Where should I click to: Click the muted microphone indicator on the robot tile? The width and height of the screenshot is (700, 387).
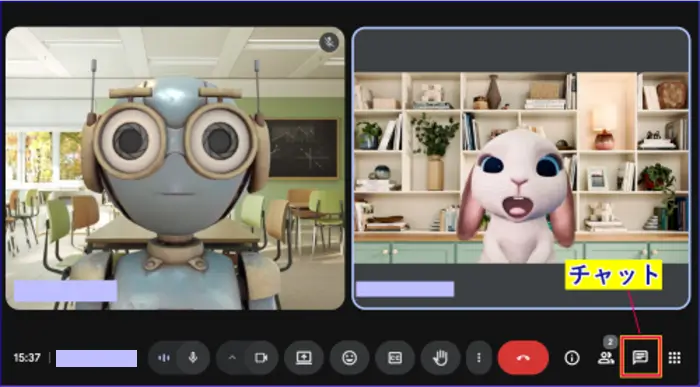click(x=329, y=42)
